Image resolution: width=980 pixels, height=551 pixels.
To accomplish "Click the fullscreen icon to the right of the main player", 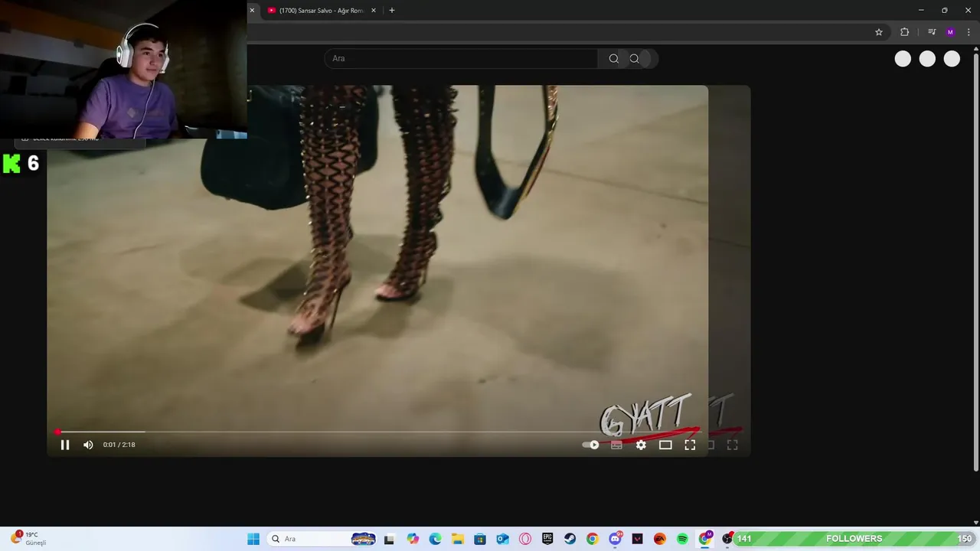I will pos(732,445).
